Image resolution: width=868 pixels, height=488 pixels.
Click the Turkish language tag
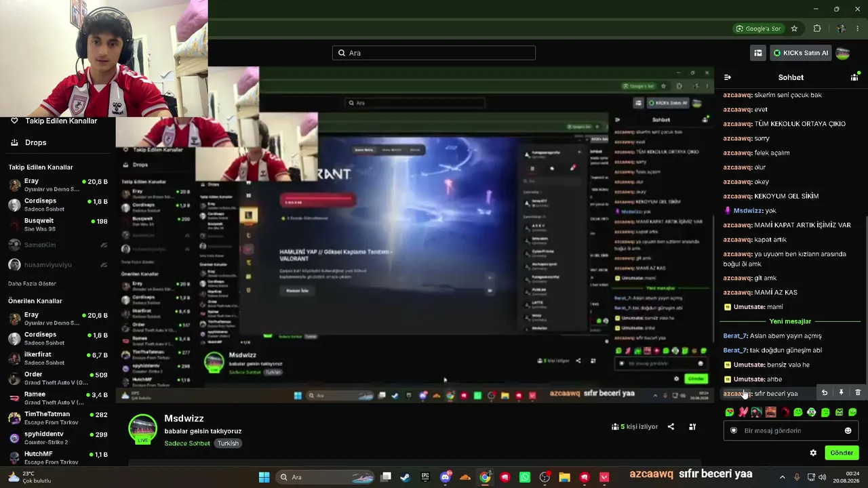(228, 443)
